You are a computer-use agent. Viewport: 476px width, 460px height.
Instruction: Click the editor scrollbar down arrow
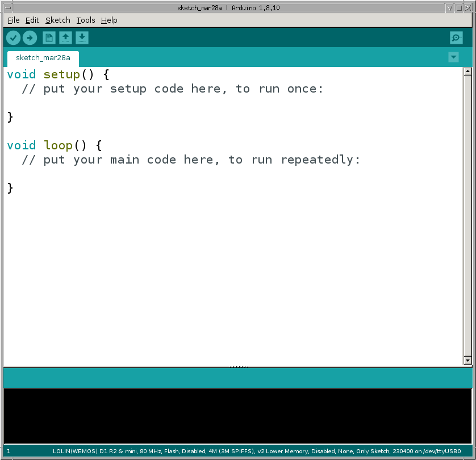pos(467,361)
